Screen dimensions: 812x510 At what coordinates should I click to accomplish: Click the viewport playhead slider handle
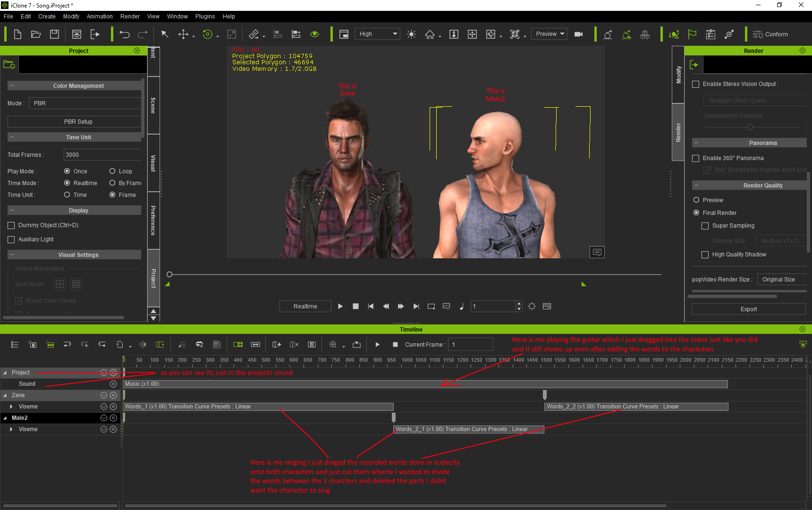[x=169, y=274]
